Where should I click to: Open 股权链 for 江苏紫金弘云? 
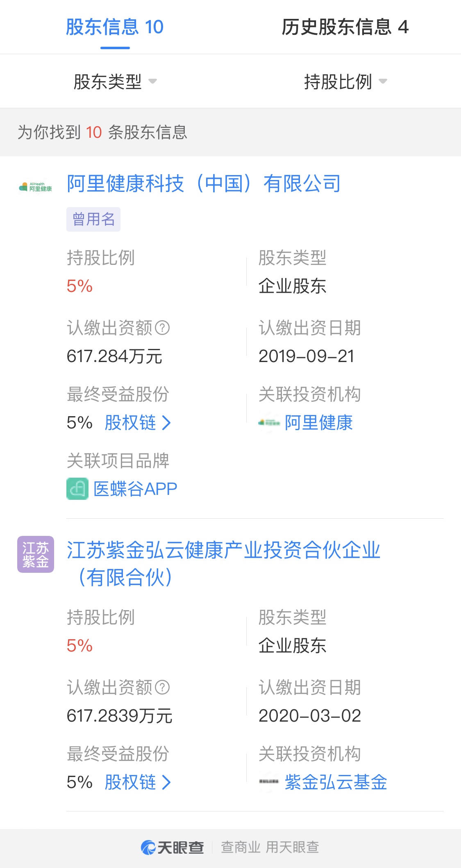pyautogui.click(x=138, y=782)
